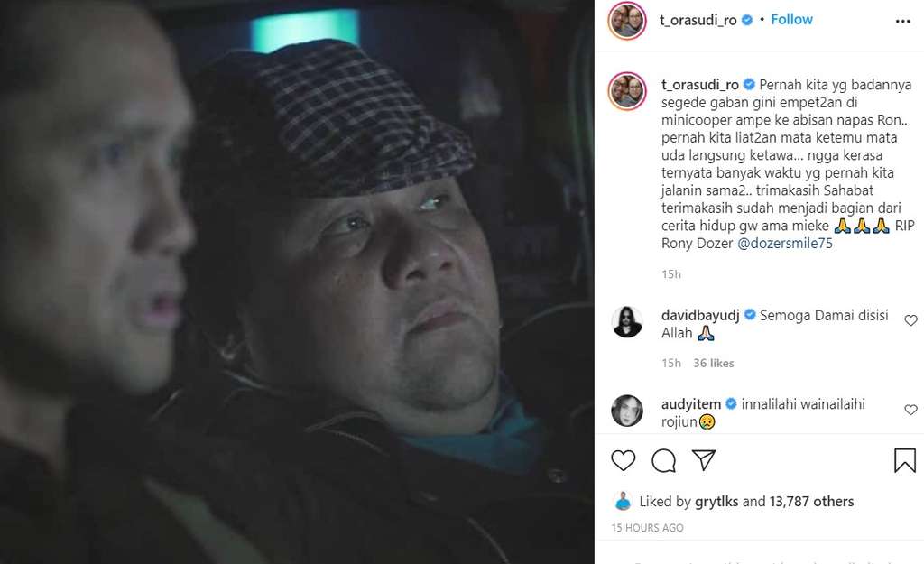Save the post with the bookmark icon
The image size is (924, 564).
point(904,460)
